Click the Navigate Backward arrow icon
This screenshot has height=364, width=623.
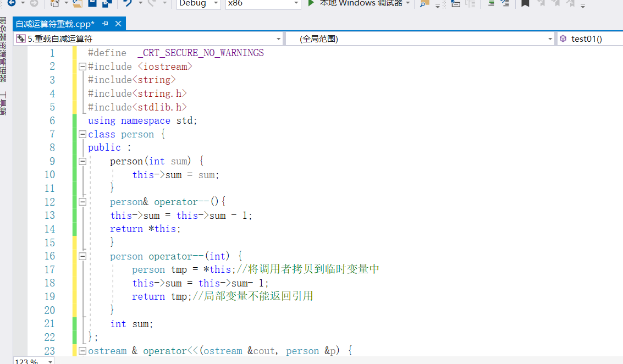(12, 3)
